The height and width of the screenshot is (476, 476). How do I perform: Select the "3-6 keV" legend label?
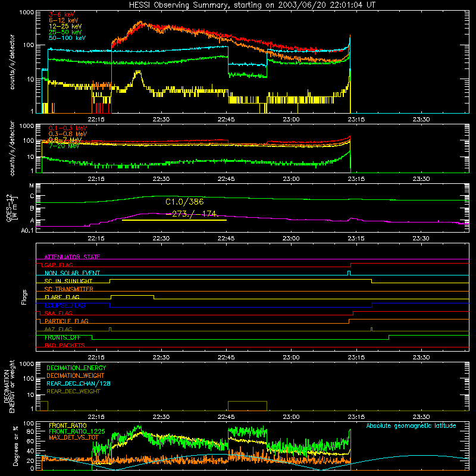pyautogui.click(x=62, y=14)
